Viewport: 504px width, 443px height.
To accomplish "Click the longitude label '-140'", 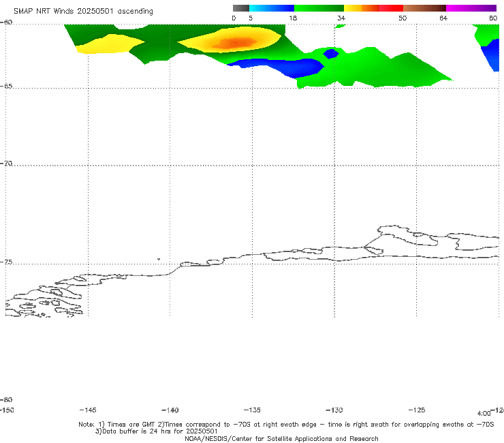I will click(170, 410).
